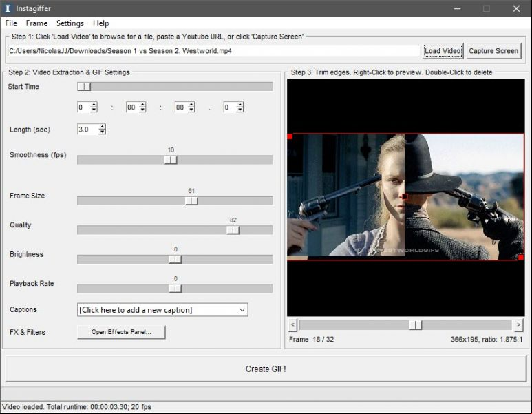Click the video frame preview image
The height and width of the screenshot is (414, 532).
click(x=405, y=197)
